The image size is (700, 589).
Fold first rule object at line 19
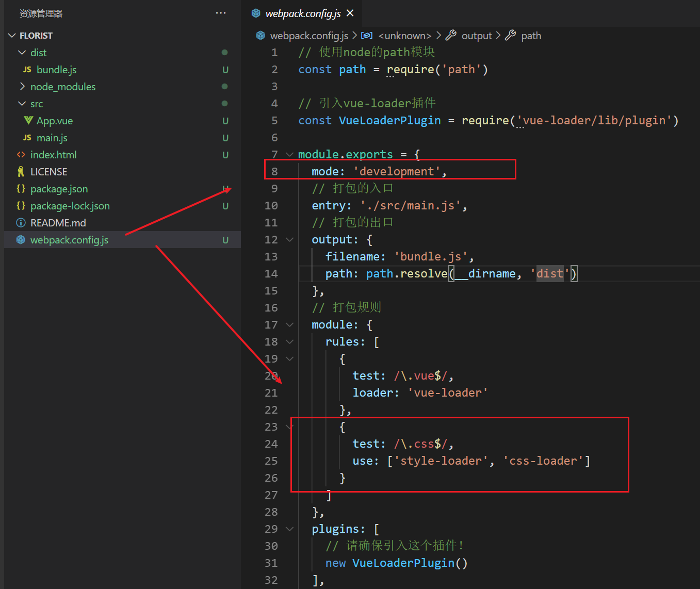click(289, 358)
